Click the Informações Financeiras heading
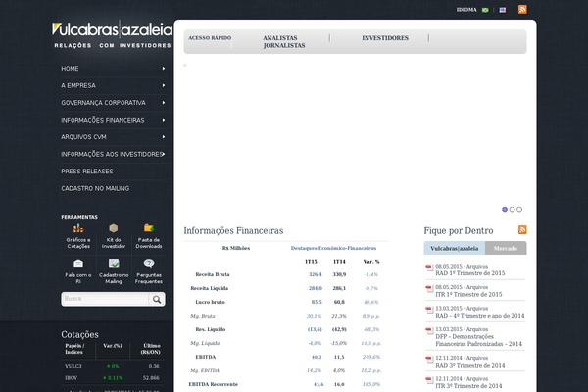 (233, 230)
